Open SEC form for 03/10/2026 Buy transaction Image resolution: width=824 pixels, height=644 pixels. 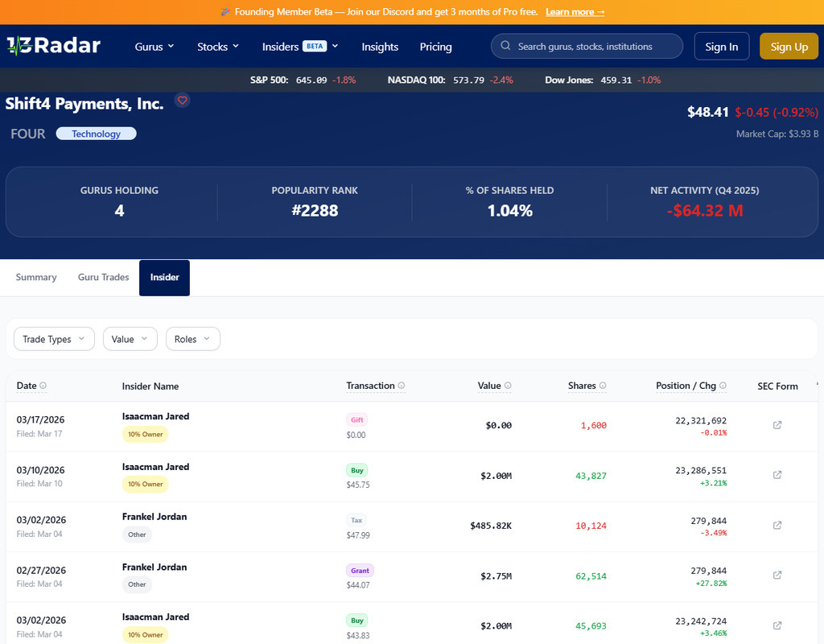(777, 475)
